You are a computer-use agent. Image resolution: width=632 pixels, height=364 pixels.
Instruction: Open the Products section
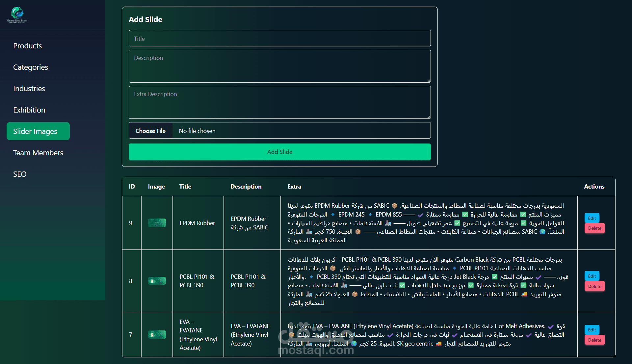(x=28, y=46)
